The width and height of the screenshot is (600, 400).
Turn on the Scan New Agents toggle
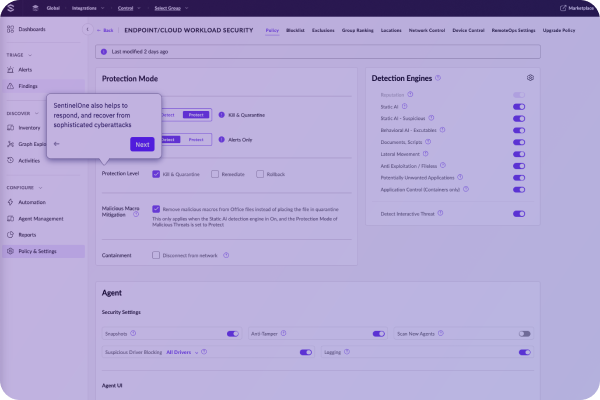(x=524, y=333)
